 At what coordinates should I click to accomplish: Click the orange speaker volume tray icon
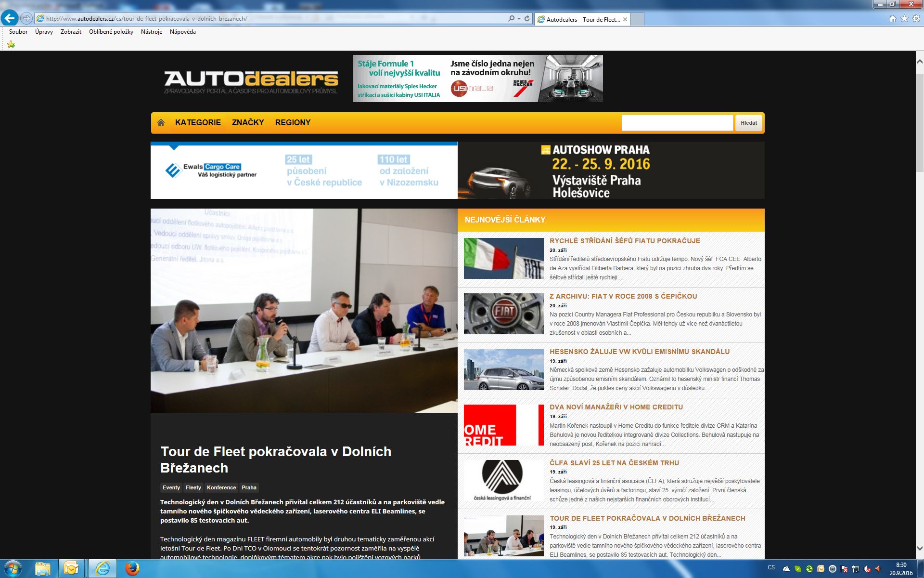[878, 569]
